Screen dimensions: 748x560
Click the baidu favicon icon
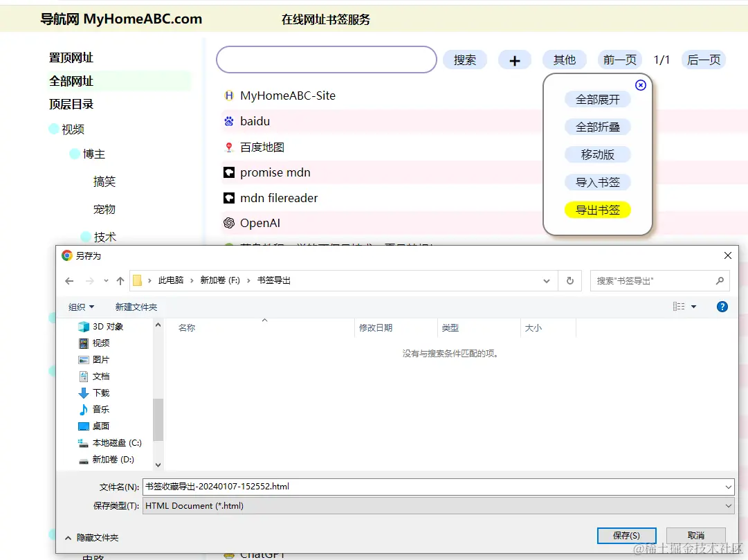(228, 121)
